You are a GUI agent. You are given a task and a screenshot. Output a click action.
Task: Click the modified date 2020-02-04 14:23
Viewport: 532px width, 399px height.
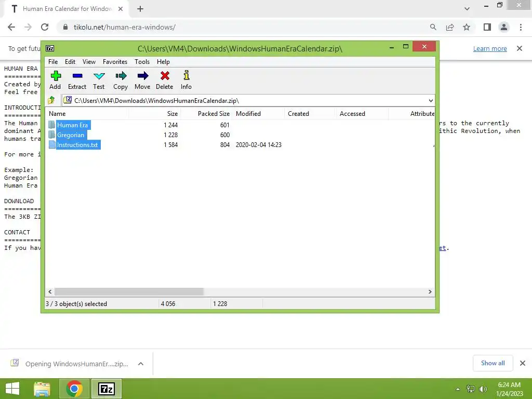259,145
